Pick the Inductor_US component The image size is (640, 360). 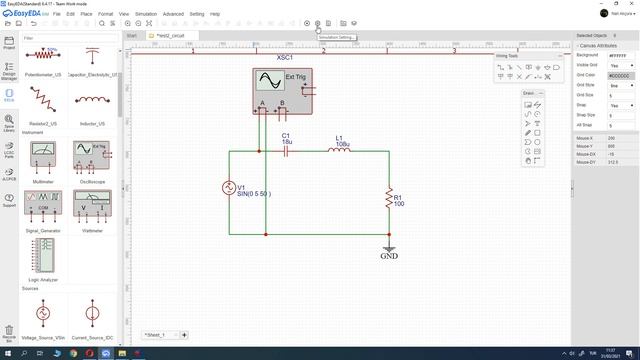coord(93,105)
